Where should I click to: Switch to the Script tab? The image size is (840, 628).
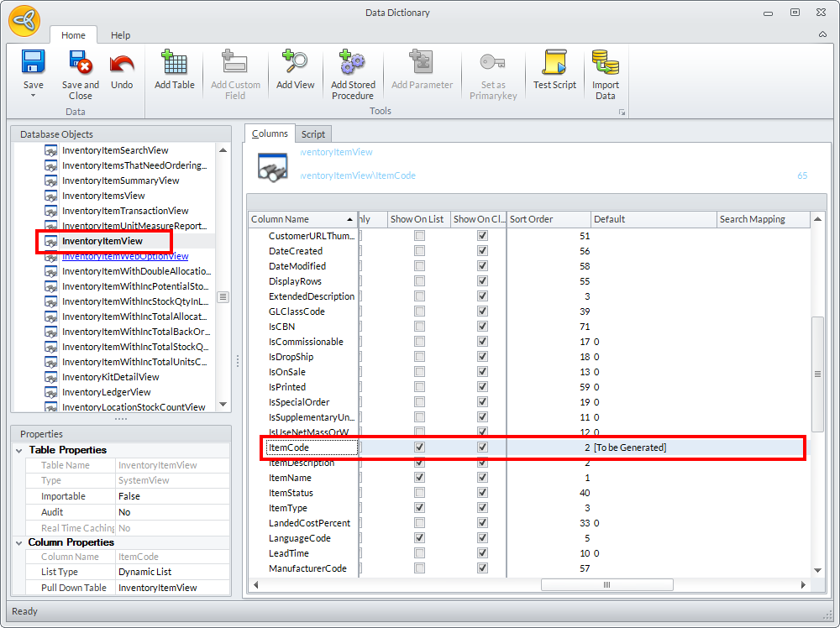point(313,134)
